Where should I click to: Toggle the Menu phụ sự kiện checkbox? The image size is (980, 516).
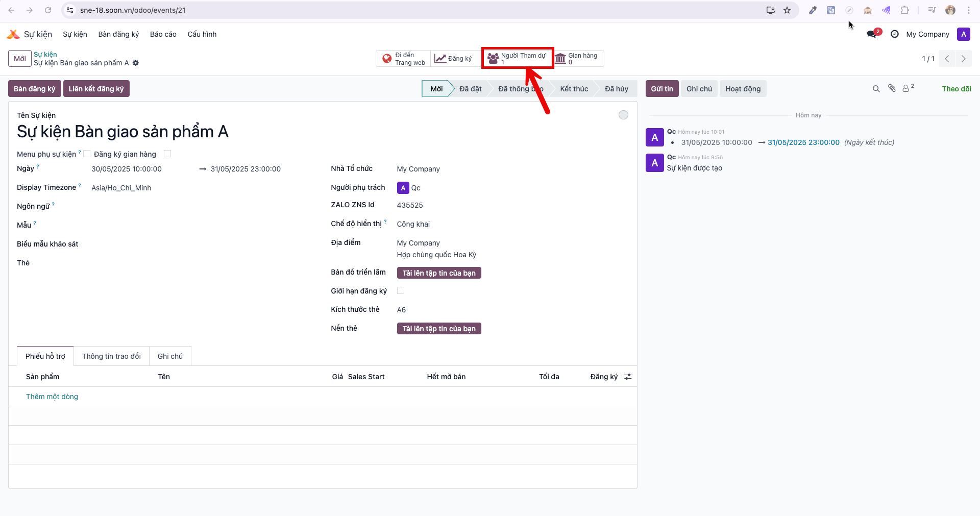[x=87, y=154]
